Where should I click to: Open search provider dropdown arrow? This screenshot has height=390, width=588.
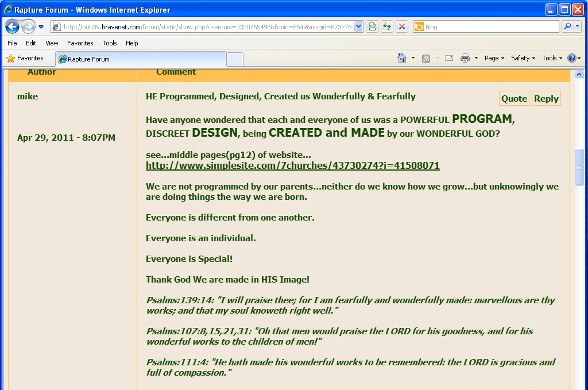pos(578,26)
